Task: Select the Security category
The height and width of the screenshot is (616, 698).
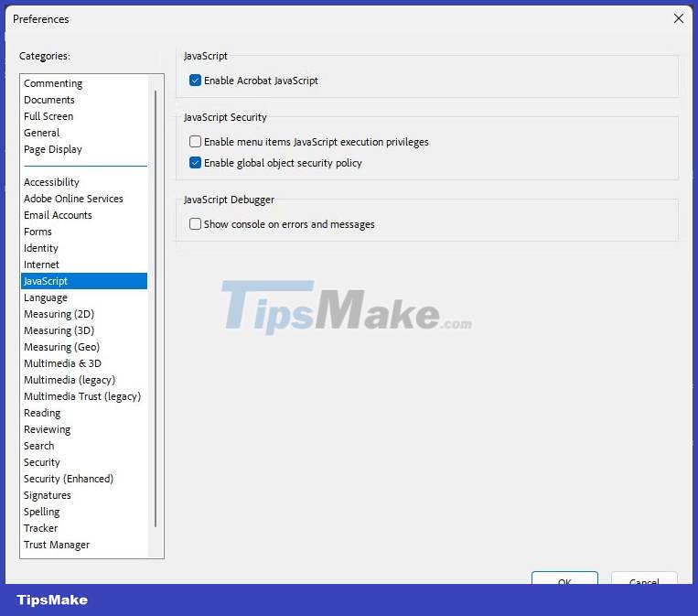Action: 84,462
